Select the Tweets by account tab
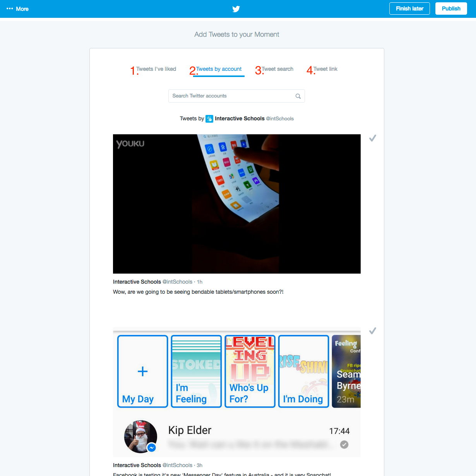Viewport: 476px width, 476px height. [219, 69]
